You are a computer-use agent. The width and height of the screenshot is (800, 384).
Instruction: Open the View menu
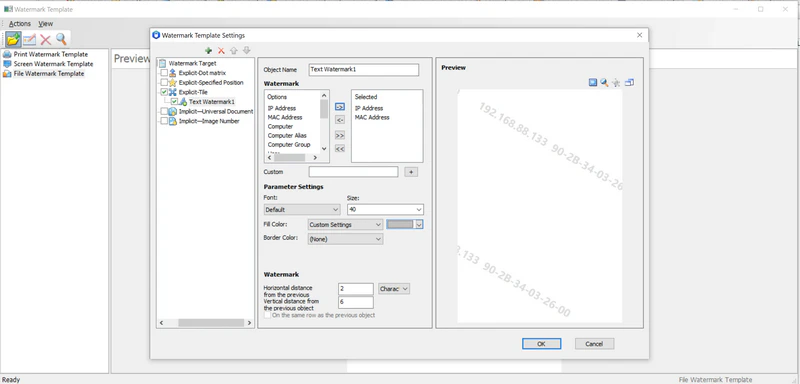(45, 23)
